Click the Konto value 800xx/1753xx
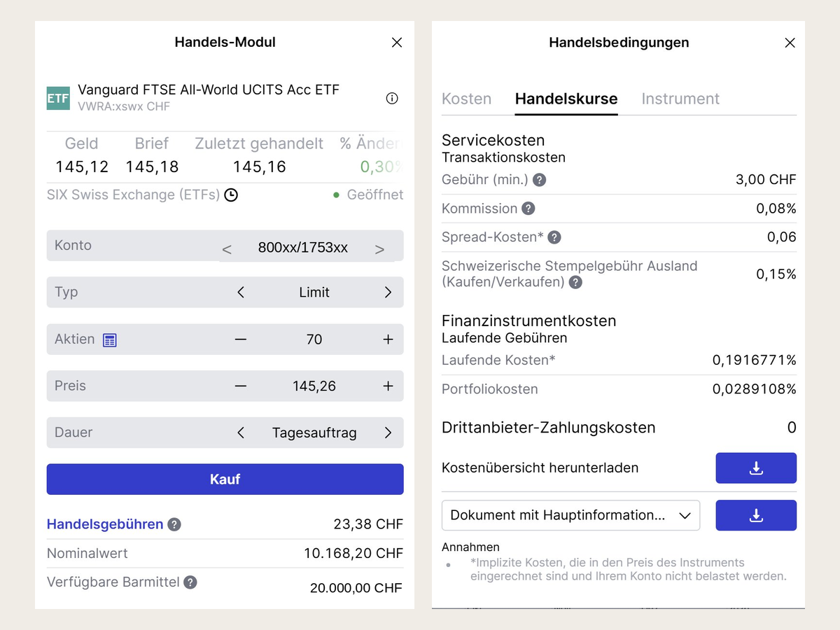This screenshot has width=840, height=630. [x=302, y=248]
